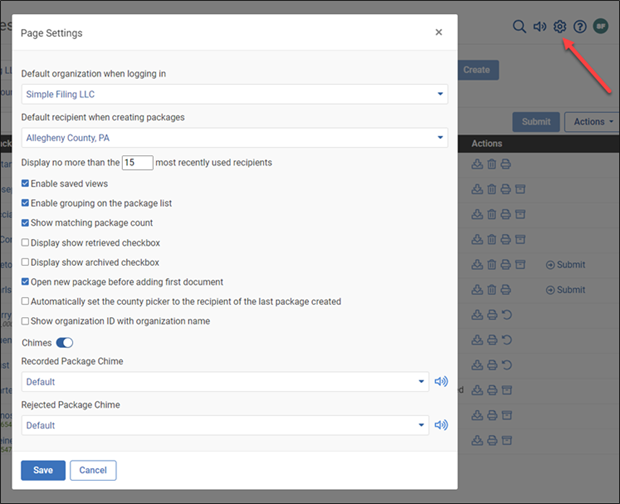The width and height of the screenshot is (620, 504).
Task: Uncheck Open new package before adding first document
Action: (x=25, y=282)
